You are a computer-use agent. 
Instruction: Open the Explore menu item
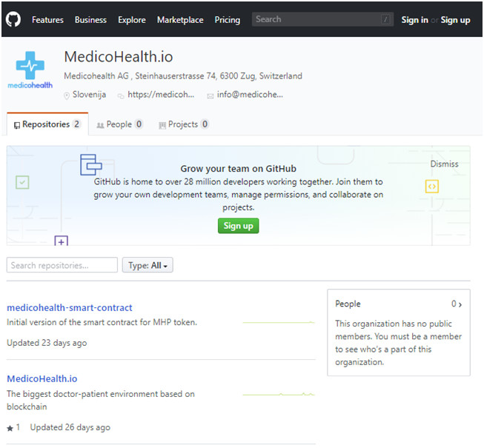[132, 20]
